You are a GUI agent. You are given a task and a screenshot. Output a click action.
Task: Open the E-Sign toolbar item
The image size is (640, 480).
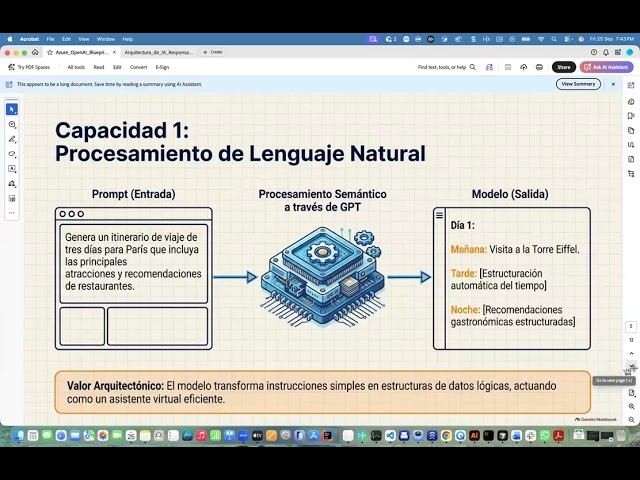[x=162, y=67]
